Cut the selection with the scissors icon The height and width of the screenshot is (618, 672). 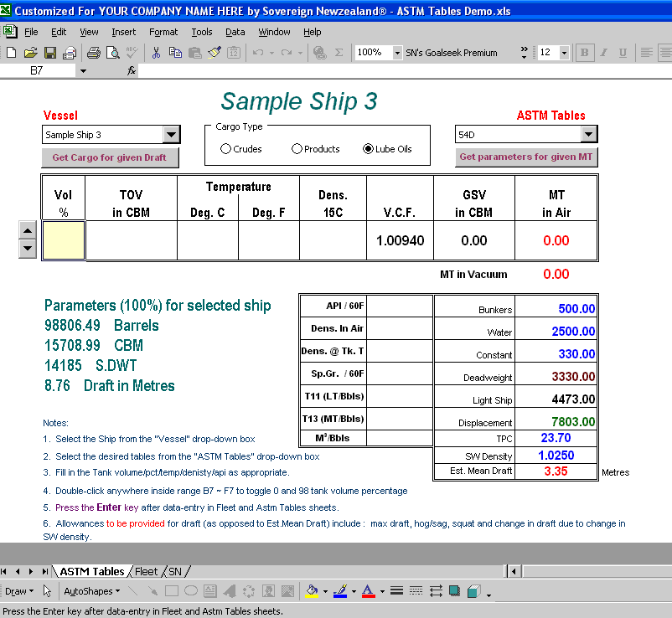156,53
